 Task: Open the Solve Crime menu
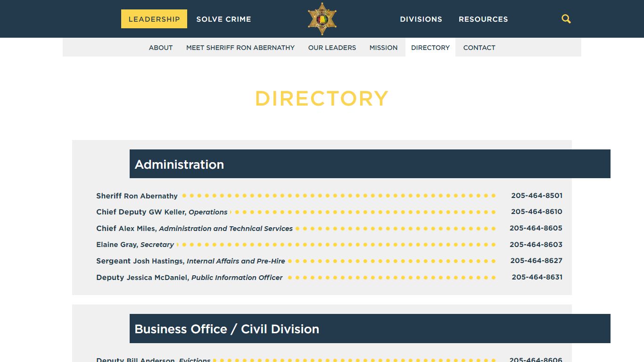[x=223, y=19]
